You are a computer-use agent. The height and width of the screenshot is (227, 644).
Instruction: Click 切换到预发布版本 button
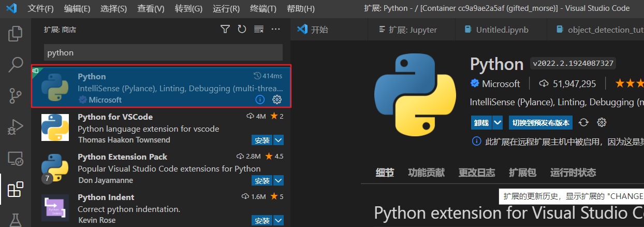click(x=540, y=123)
